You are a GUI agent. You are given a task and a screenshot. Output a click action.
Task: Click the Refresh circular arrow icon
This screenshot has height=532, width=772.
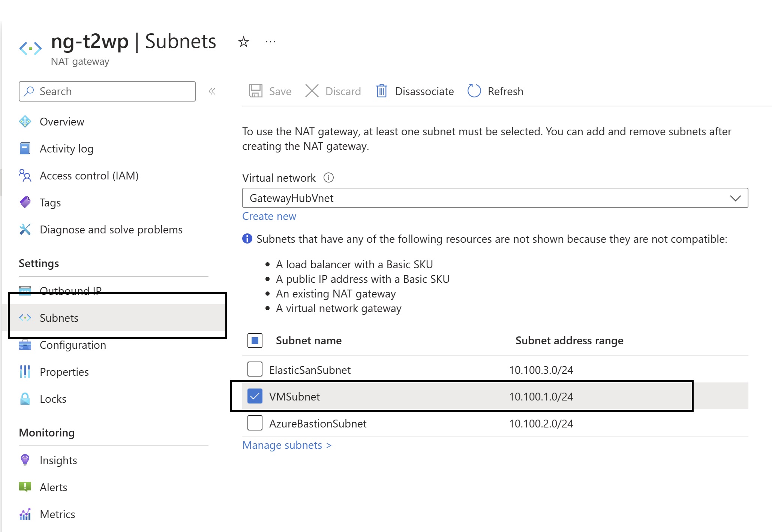tap(474, 91)
